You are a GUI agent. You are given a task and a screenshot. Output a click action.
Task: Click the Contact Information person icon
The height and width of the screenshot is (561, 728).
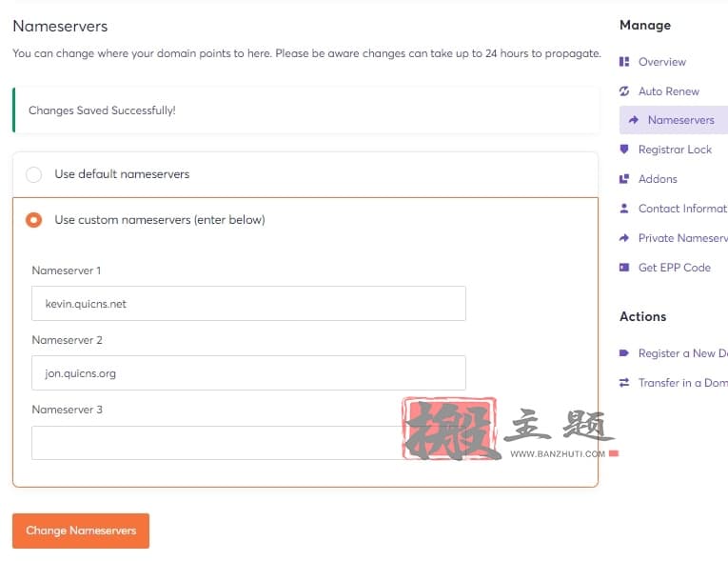[x=624, y=209]
